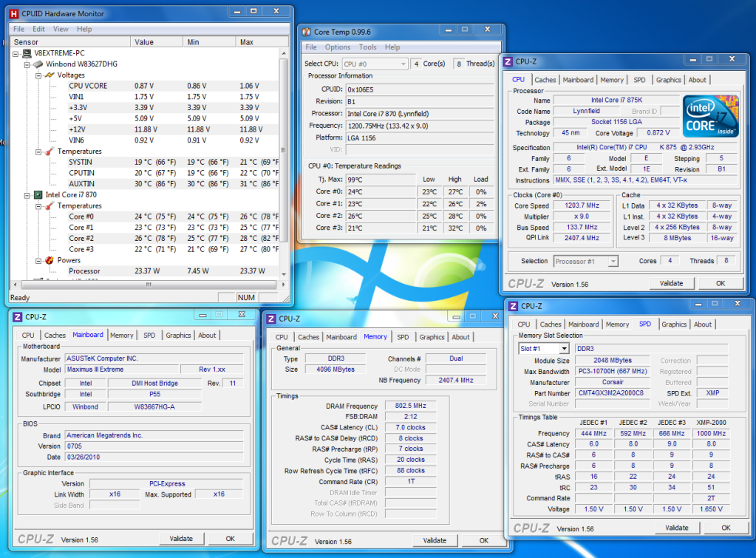
Task: Click the Powers flame icon in HWMonitor
Action: click(50, 260)
